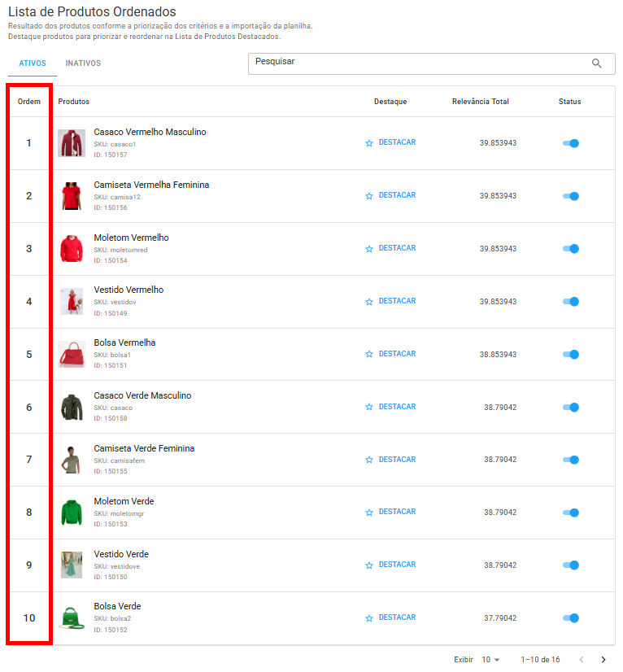Click star icon for Vestido Verde

pos(369,565)
